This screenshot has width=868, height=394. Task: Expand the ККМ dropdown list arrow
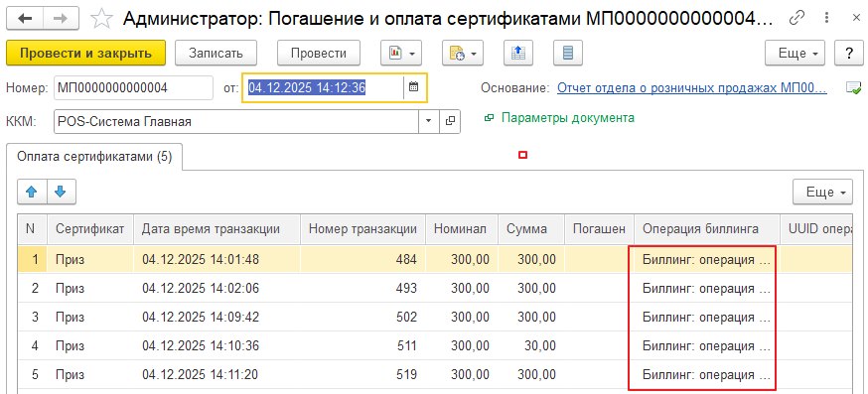[428, 122]
